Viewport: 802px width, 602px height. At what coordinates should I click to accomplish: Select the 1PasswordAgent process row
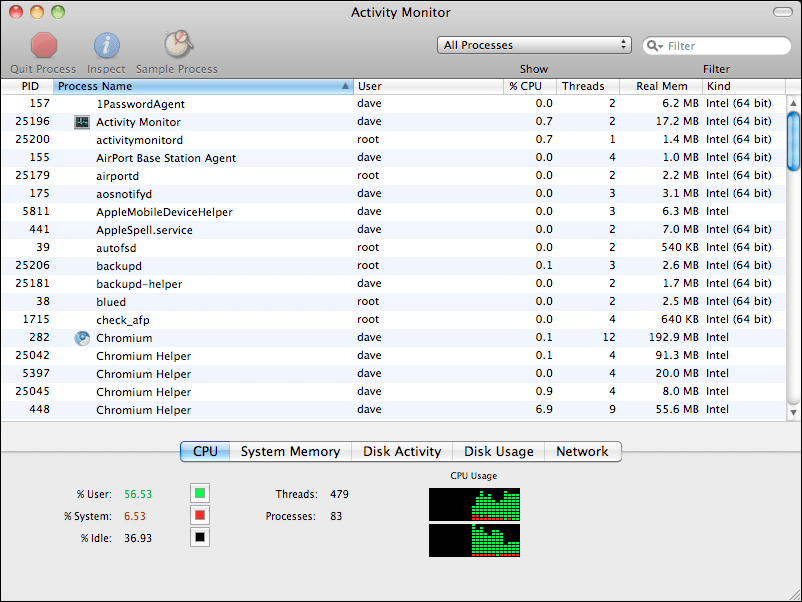click(x=393, y=104)
